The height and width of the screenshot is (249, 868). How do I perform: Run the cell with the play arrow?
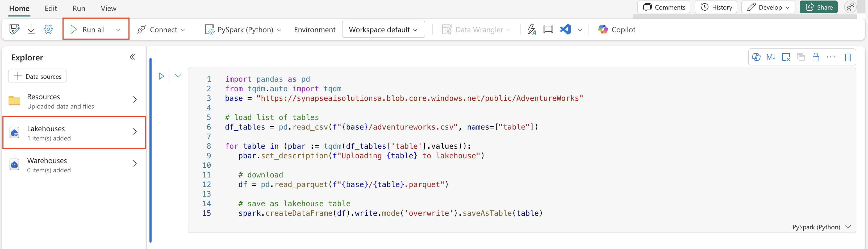[x=161, y=76]
